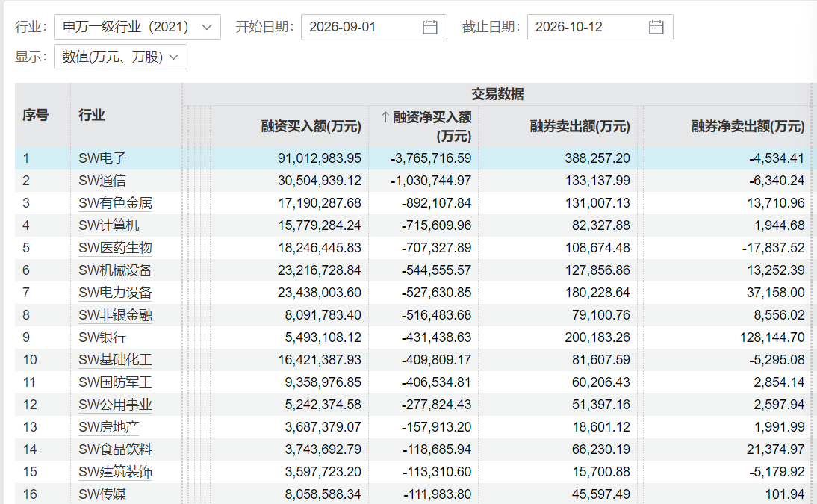Open the SW公用事业 industry link
The height and width of the screenshot is (504, 817).
point(115,405)
